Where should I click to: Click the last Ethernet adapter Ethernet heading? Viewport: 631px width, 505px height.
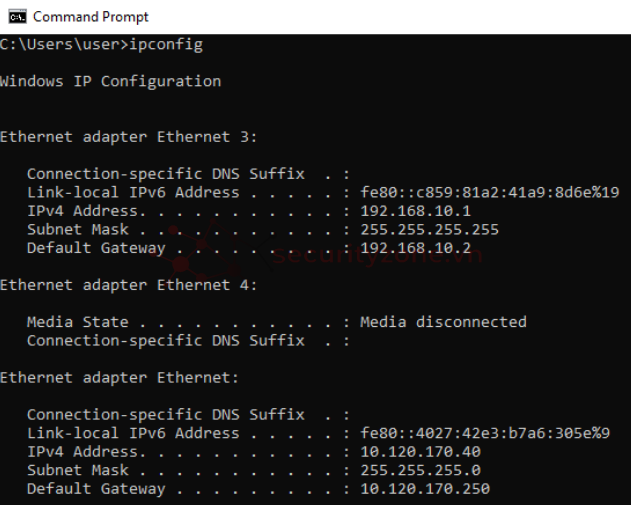[x=119, y=377]
